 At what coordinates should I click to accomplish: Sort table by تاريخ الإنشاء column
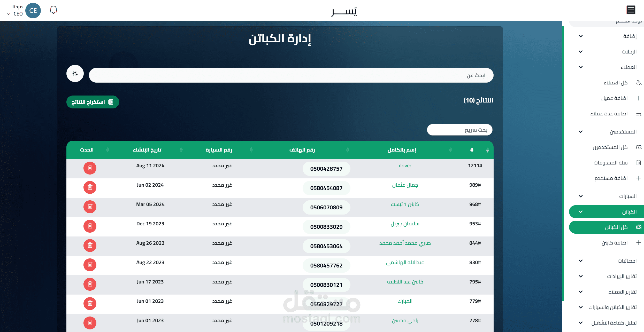click(147, 150)
